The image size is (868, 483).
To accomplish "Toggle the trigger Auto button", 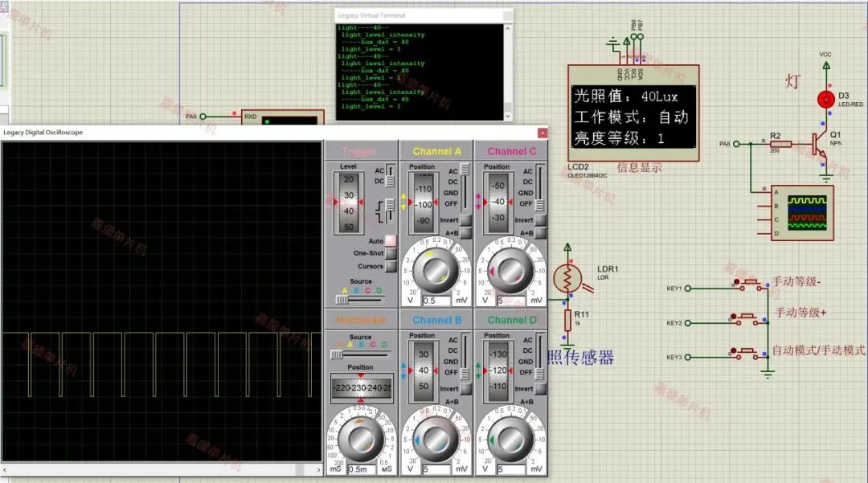I will (x=391, y=240).
